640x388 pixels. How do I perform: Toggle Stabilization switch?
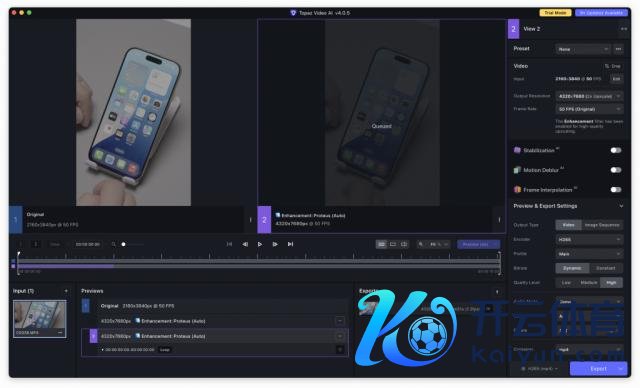(x=616, y=150)
